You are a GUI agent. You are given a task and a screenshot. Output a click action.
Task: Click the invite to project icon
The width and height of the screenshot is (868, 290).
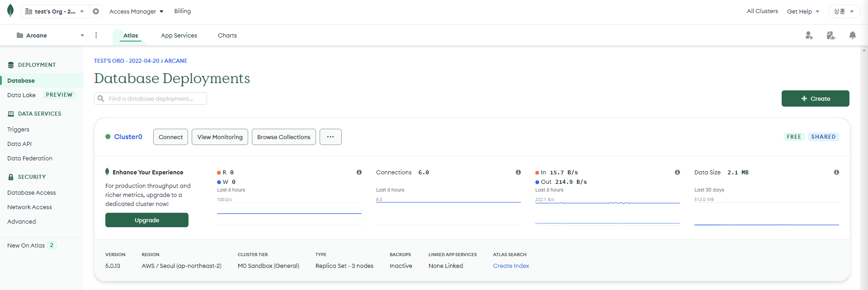809,35
